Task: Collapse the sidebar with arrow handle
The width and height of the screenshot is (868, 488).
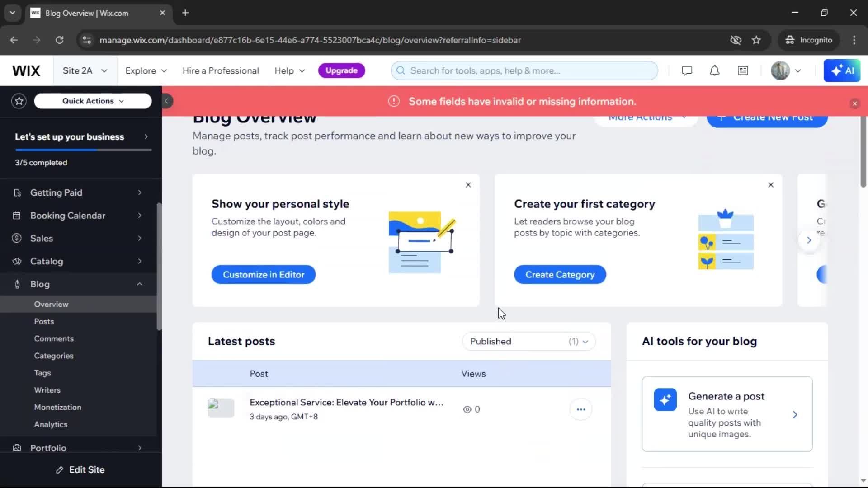Action: pyautogui.click(x=166, y=101)
